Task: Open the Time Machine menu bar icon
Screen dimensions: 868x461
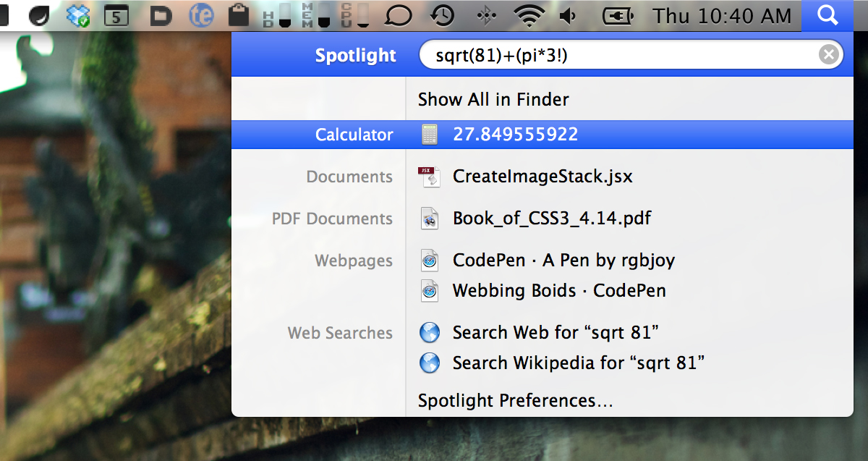Action: pos(442,15)
